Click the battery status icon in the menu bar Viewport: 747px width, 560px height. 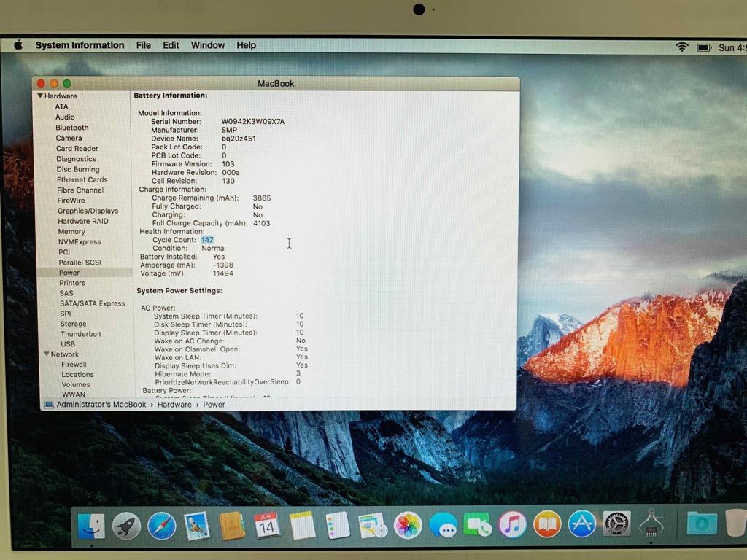click(x=703, y=46)
